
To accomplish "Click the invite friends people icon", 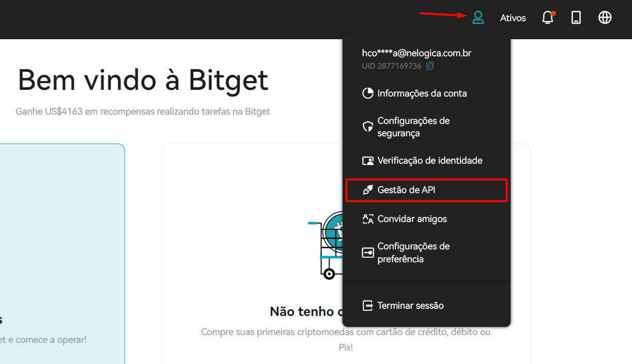I will coord(368,219).
